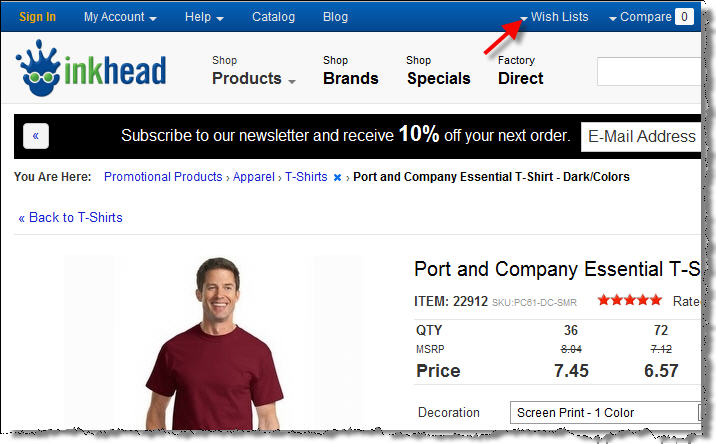Screen dimensions: 716x444
Task: Visit the Blog link
Action: click(x=335, y=17)
